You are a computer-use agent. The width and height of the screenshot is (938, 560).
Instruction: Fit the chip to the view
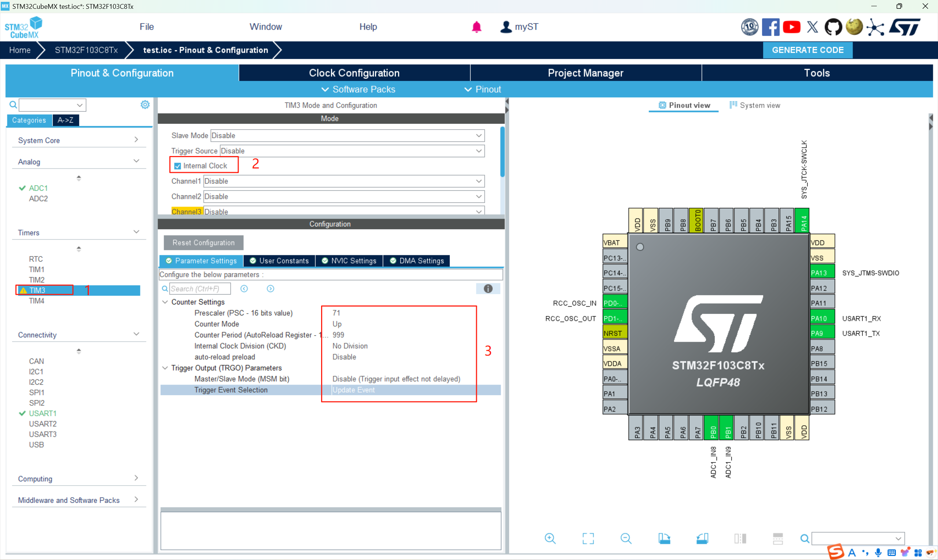[x=588, y=538]
